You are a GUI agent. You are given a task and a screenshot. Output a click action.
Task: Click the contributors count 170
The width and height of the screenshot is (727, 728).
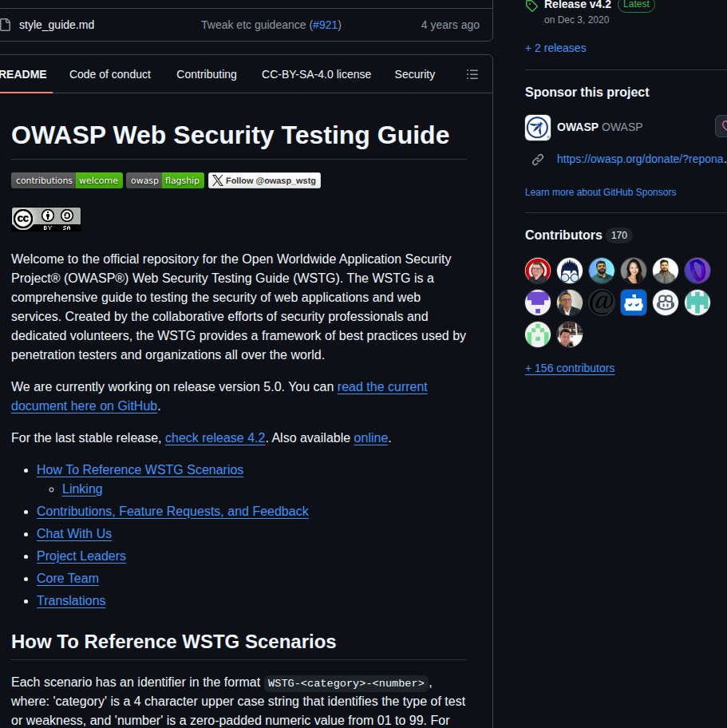[x=618, y=235]
